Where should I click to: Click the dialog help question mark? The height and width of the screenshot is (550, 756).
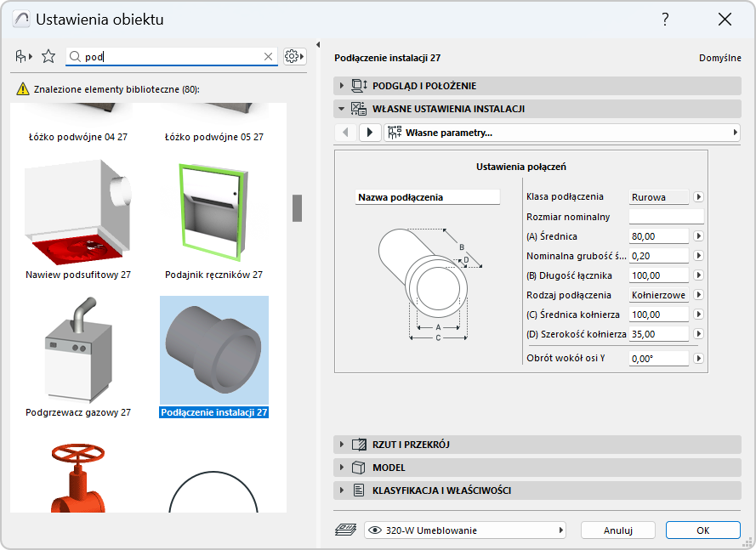point(665,20)
